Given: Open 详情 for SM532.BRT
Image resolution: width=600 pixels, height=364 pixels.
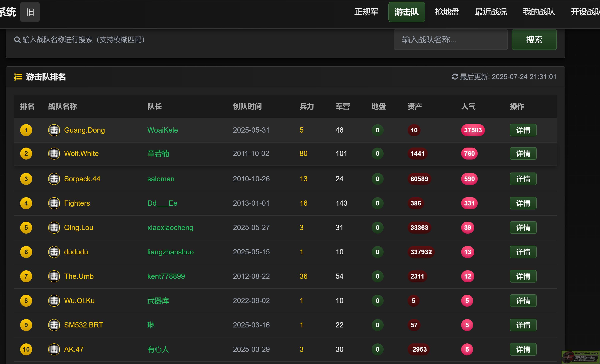Looking at the screenshot, I should (523, 325).
